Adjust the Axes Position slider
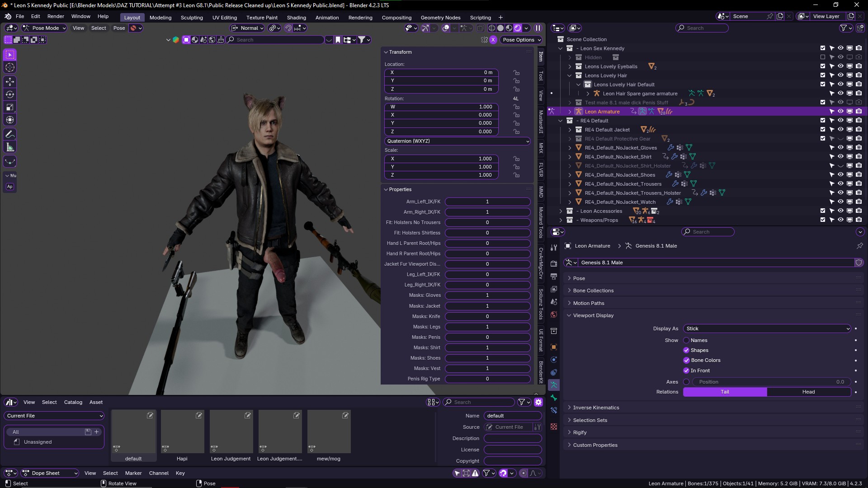This screenshot has height=488, width=868. point(772,382)
